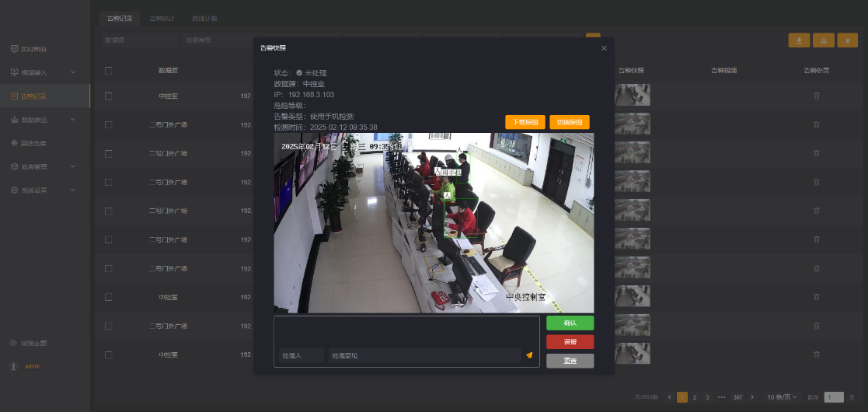The width and height of the screenshot is (868, 412).
Task: Check the last row's checkbox
Action: [x=109, y=354]
